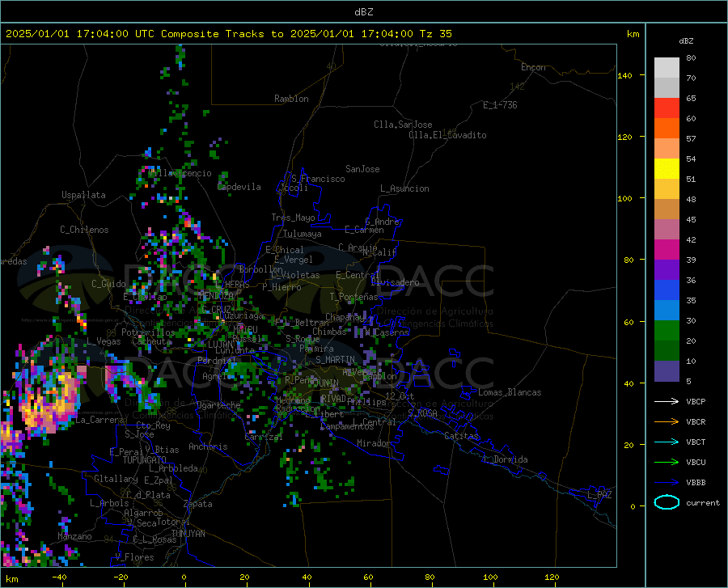
Task: Select the light gray 80 dBZ color swatch
Action: (667, 68)
